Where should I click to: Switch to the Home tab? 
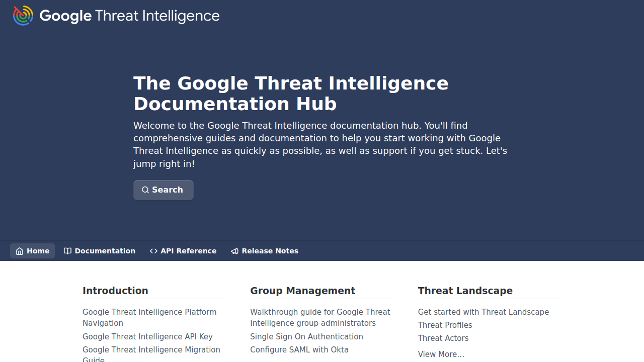(33, 251)
